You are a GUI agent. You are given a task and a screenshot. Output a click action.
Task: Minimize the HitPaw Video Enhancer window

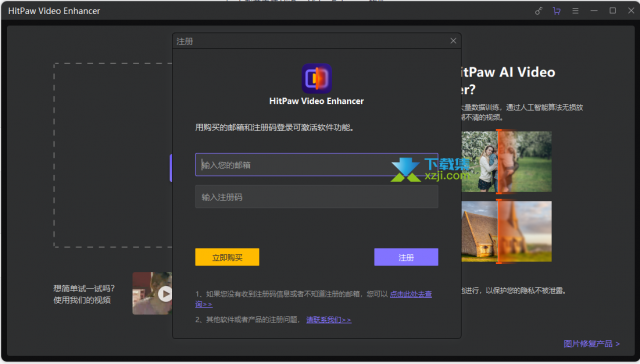click(594, 11)
